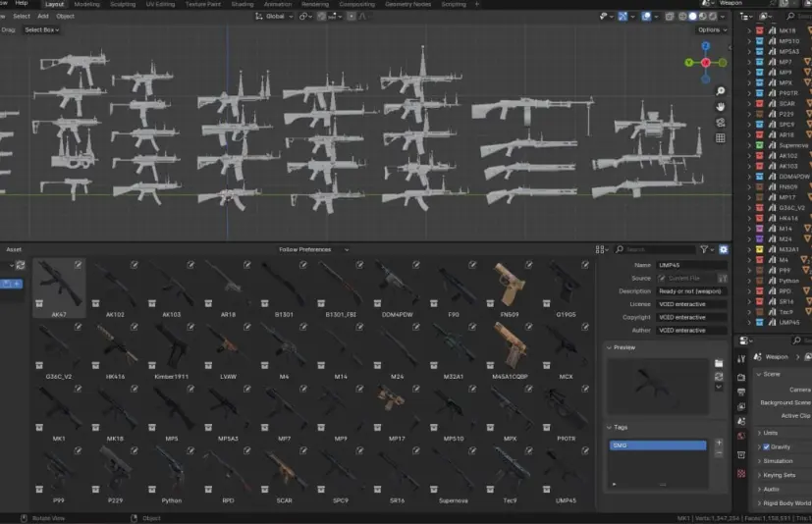The height and width of the screenshot is (524, 812).
Task: Add a new workspace with plus button
Action: [x=477, y=4]
